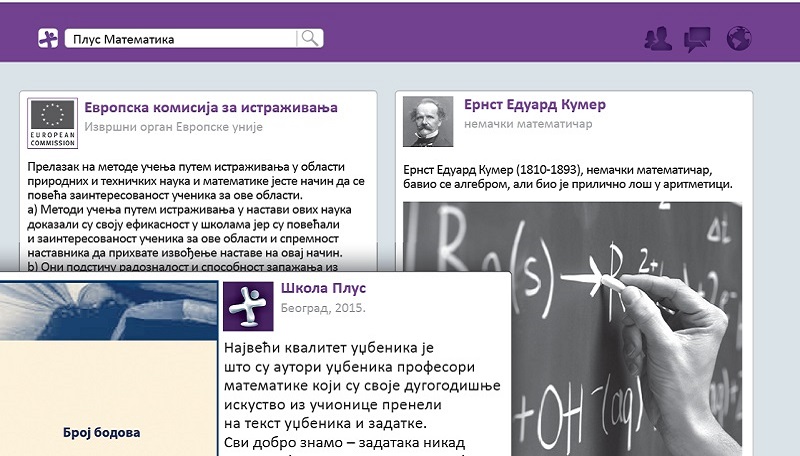
Task: Click the magnifying glass search icon
Action: (x=311, y=39)
